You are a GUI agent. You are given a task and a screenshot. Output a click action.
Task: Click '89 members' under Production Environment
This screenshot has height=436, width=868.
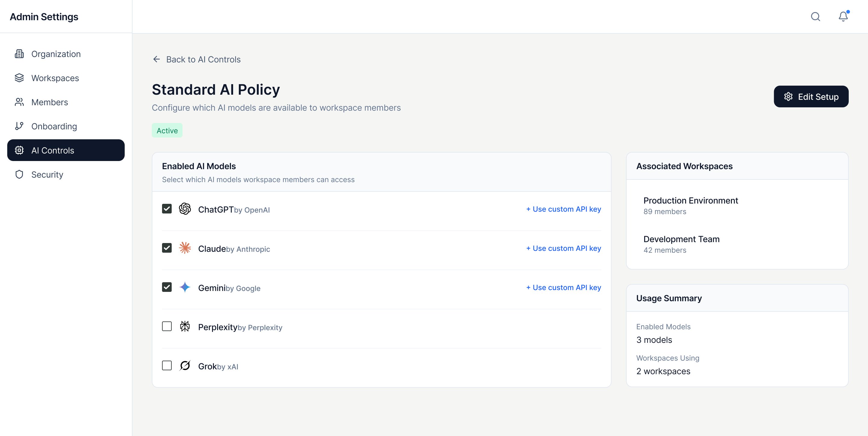tap(665, 212)
